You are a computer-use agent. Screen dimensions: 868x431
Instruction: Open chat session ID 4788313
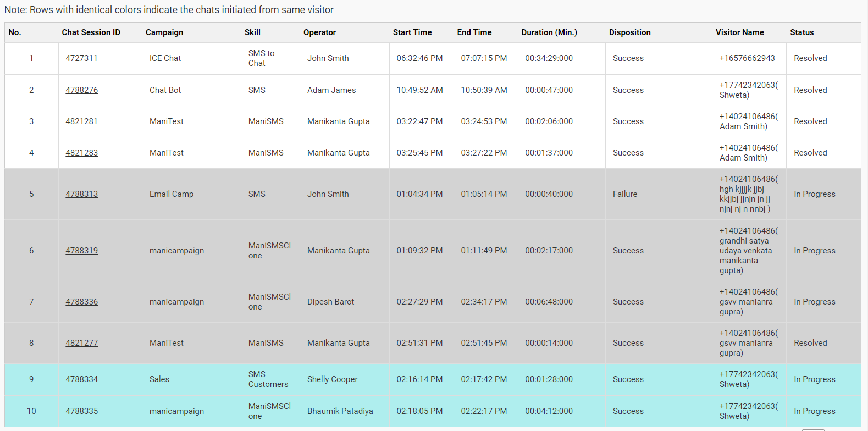(81, 194)
